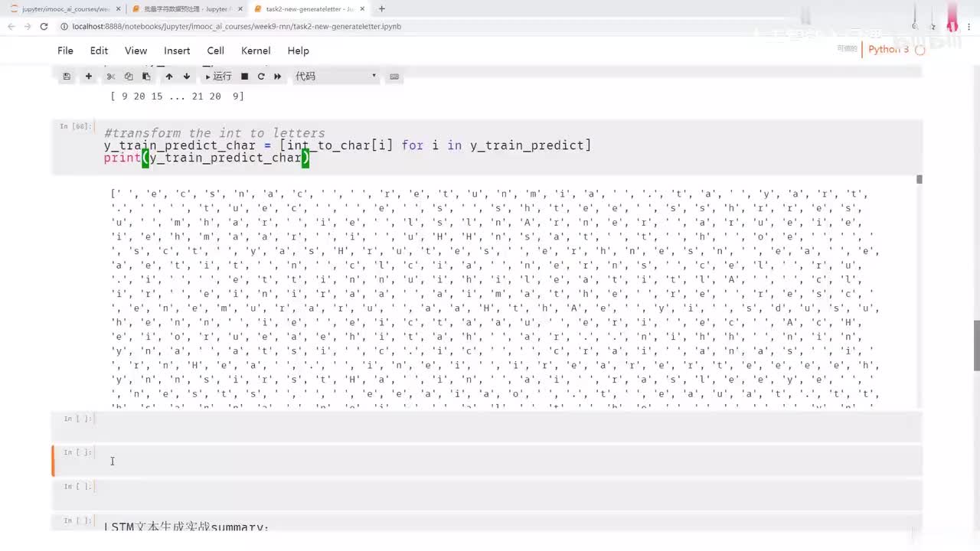The height and width of the screenshot is (551, 980).
Task: Go back in browser history
Action: coord(11,26)
